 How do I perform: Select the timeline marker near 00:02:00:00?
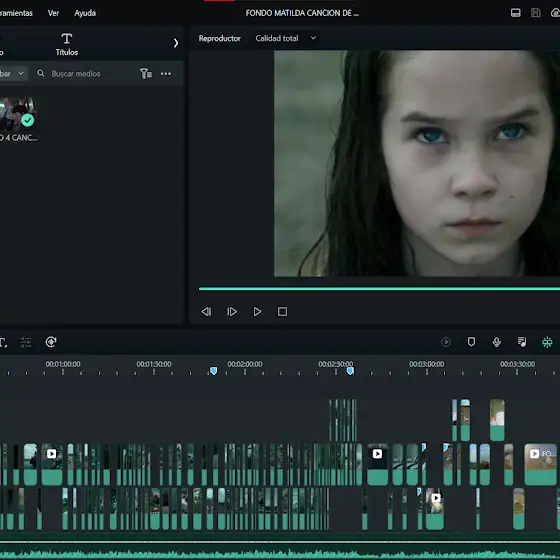pyautogui.click(x=214, y=371)
